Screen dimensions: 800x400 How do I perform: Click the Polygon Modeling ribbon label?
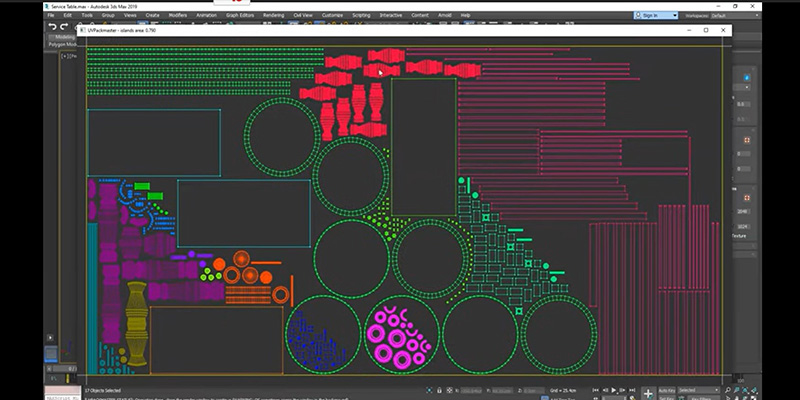(x=63, y=45)
